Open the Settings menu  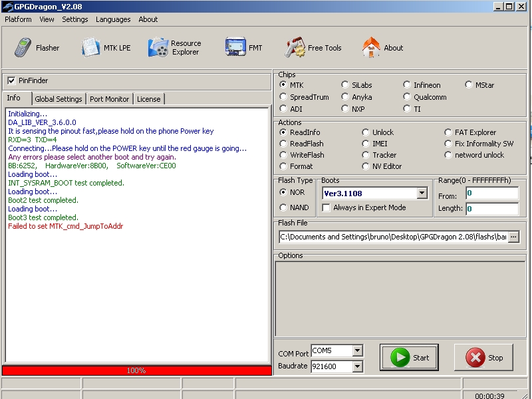[75, 19]
